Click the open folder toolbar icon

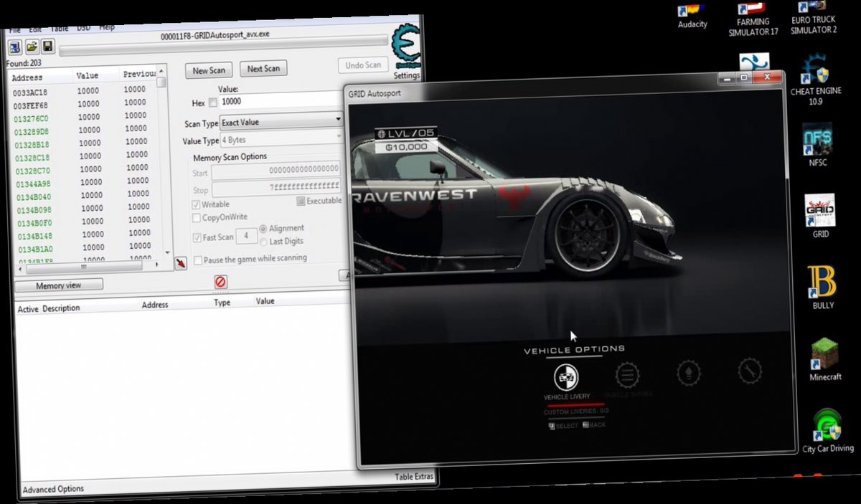click(x=32, y=47)
